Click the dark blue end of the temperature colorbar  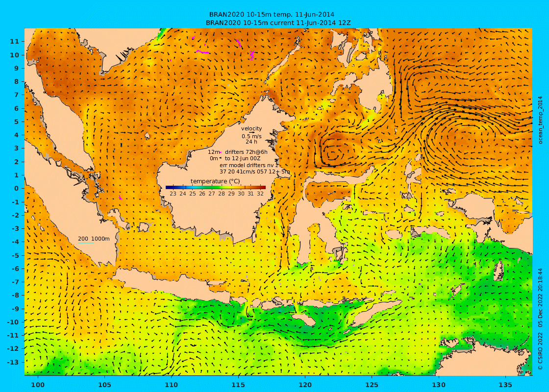point(168,188)
